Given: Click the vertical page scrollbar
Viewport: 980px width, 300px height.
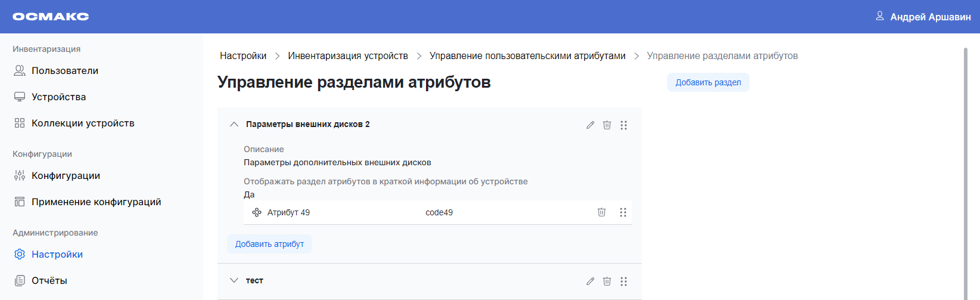Looking at the screenshot, I should (x=965, y=173).
